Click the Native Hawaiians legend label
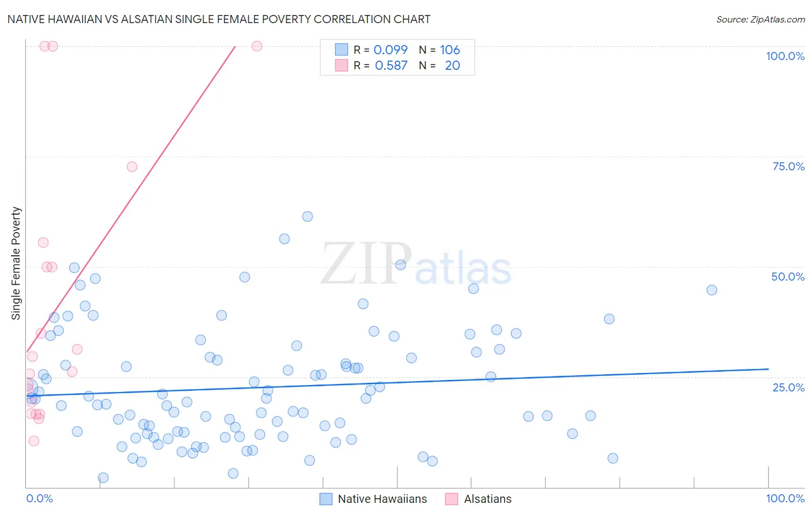Viewport: 812px width, 515px height. pos(382,499)
